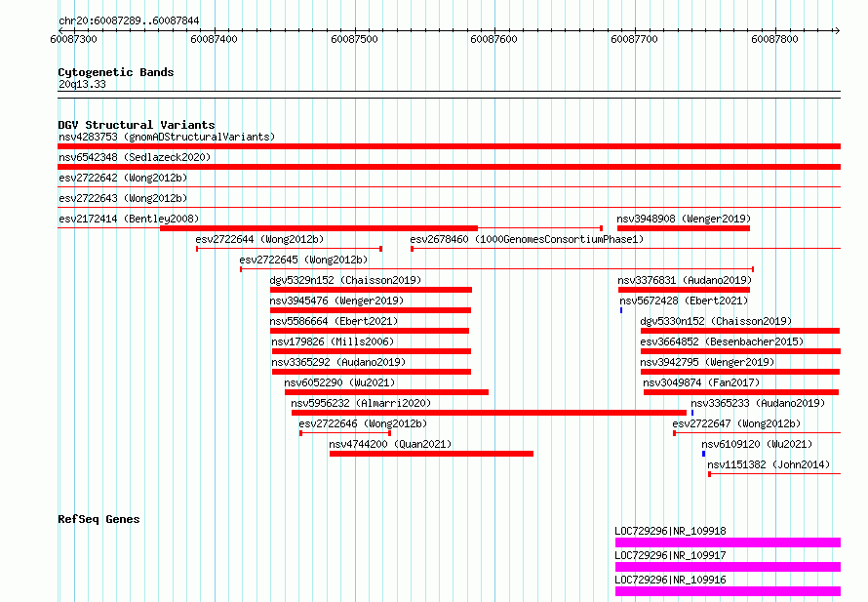Screen dimensions: 868x602
Task: Select the nsv4744200 (Quan2021) label
Action: [390, 444]
